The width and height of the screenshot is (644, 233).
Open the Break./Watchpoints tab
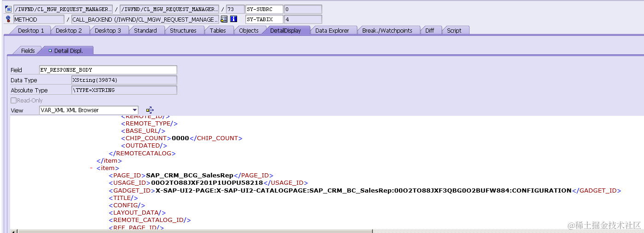388,30
